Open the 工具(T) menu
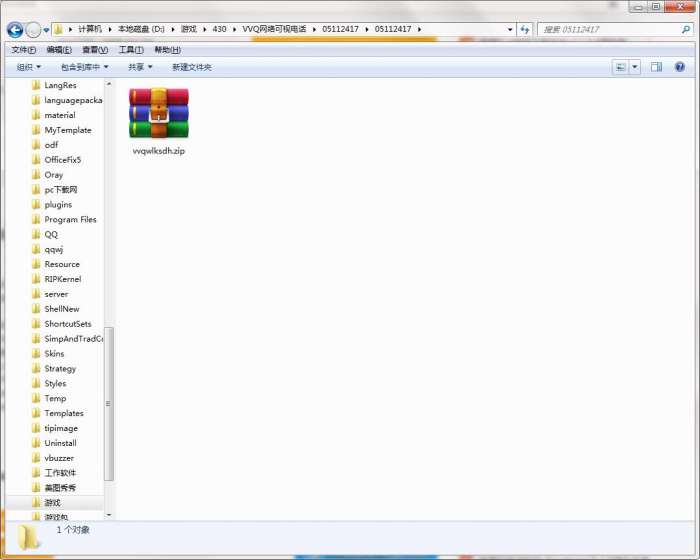Viewport: 700px width, 560px height. (131, 50)
